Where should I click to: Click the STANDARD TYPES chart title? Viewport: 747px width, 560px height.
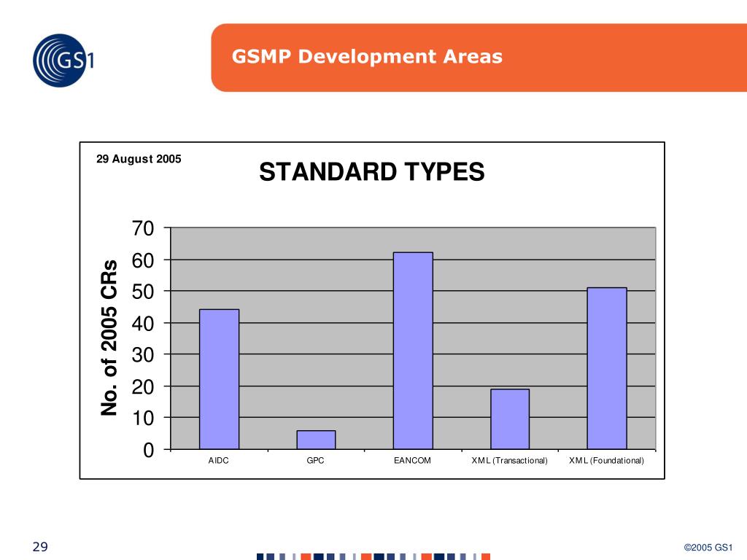click(371, 171)
